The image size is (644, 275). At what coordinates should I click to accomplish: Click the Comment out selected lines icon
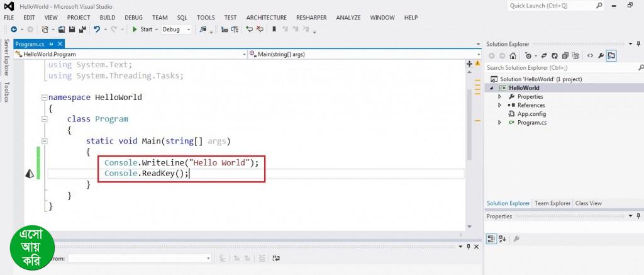click(248, 30)
